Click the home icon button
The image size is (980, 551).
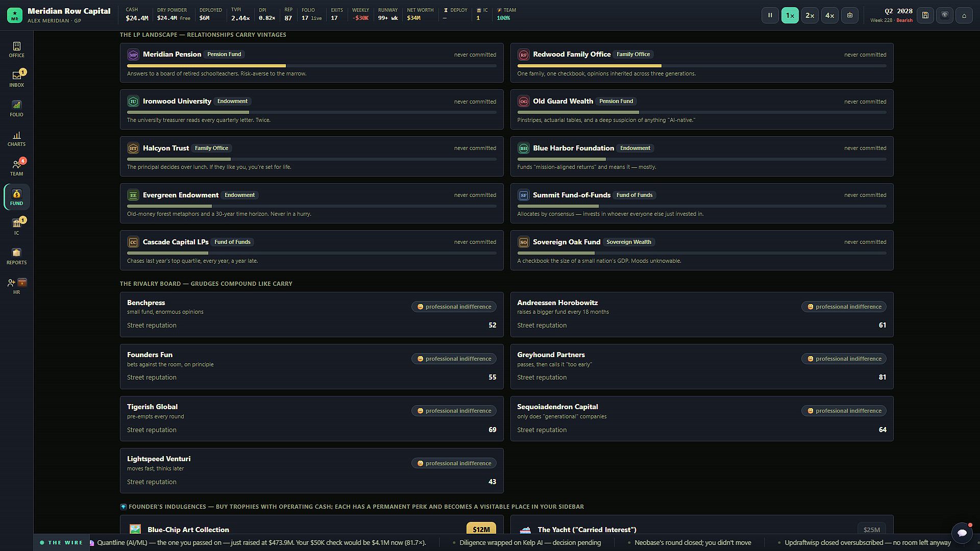coord(964,15)
